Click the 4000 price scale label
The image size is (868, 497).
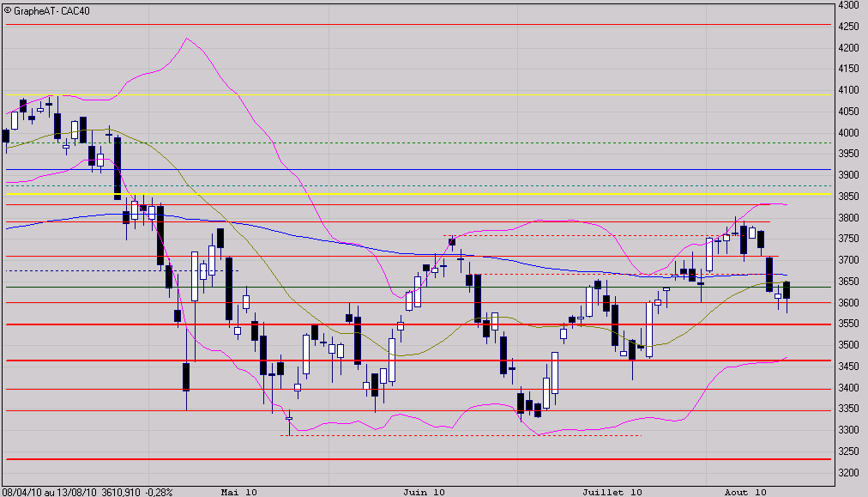[848, 133]
